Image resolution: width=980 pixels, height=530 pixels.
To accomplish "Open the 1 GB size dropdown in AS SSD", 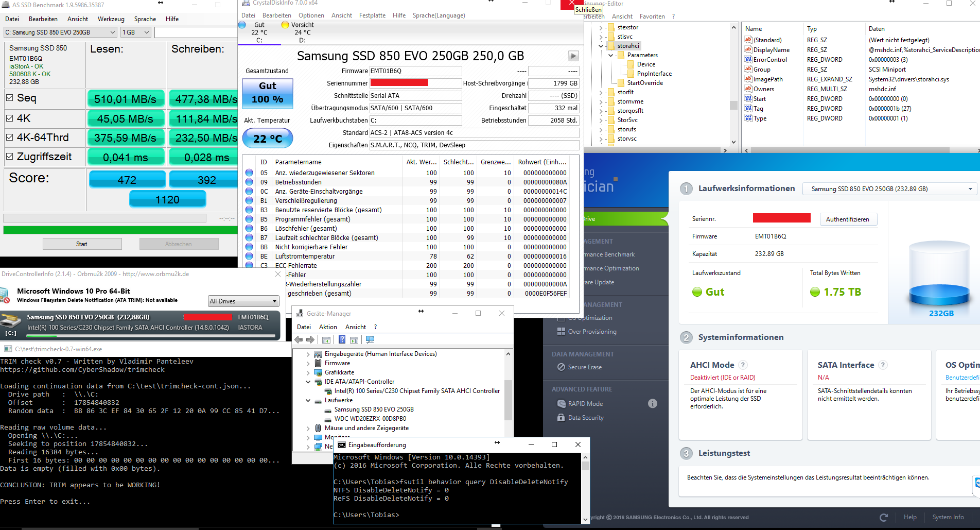I will (136, 32).
